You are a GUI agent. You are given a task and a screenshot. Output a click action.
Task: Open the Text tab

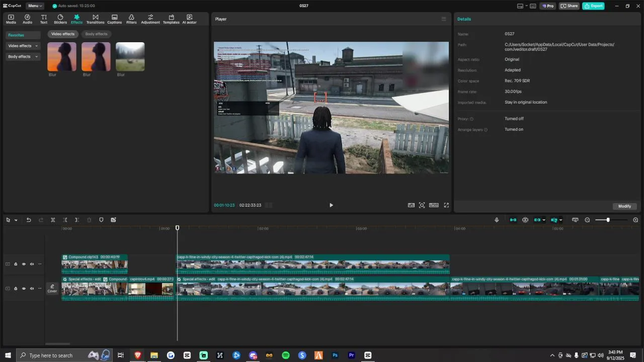44,19
